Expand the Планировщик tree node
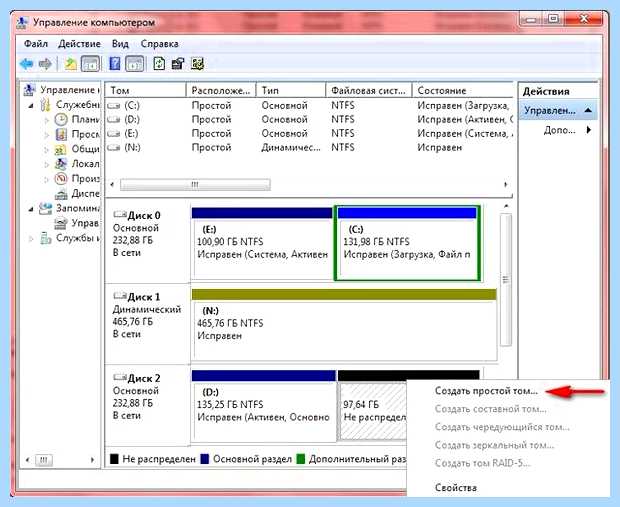 pyautogui.click(x=47, y=120)
